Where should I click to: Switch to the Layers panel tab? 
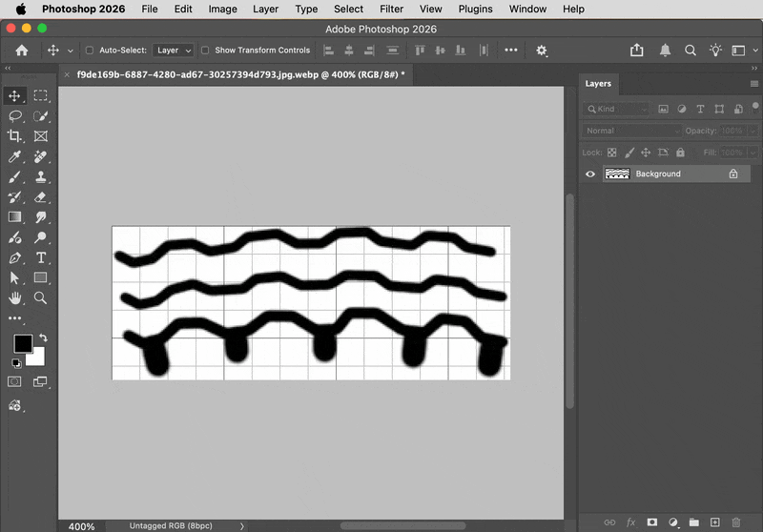598,84
